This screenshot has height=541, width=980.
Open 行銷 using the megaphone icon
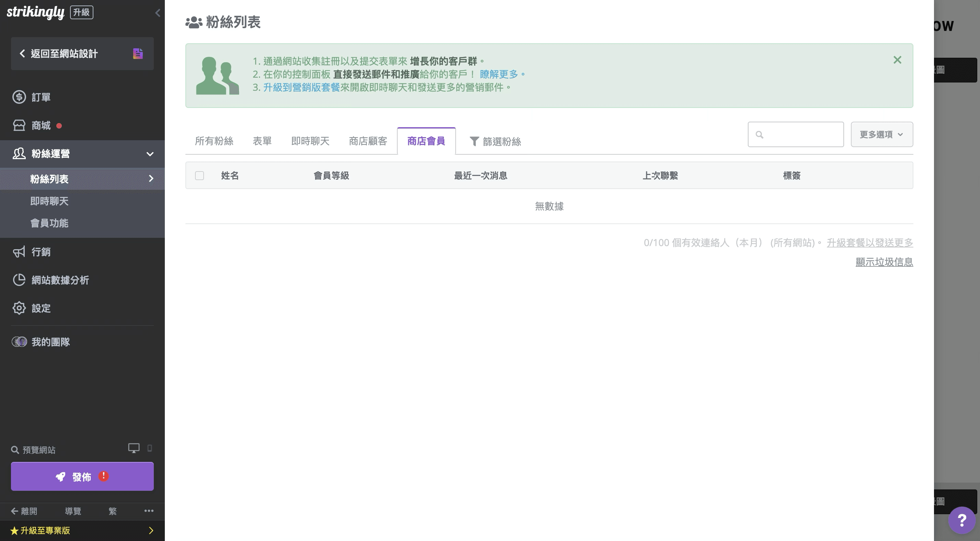point(20,252)
